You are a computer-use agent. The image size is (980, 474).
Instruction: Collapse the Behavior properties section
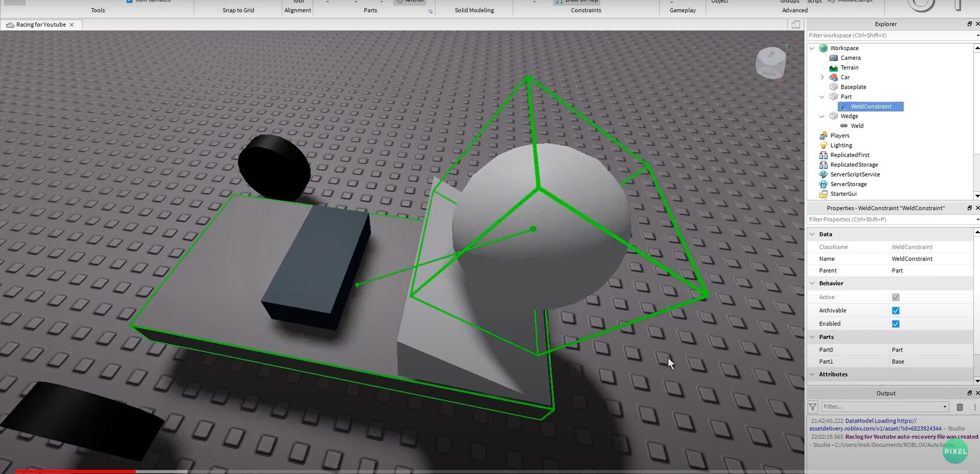[x=812, y=283]
